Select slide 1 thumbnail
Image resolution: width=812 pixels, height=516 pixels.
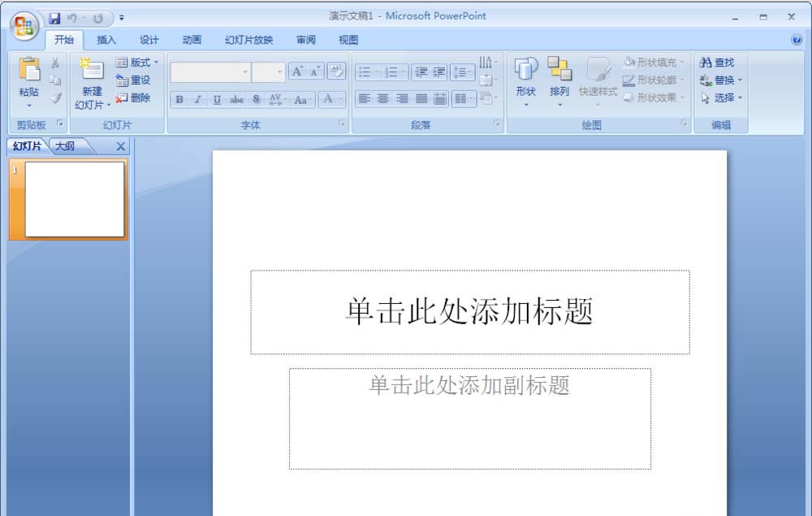(75, 199)
